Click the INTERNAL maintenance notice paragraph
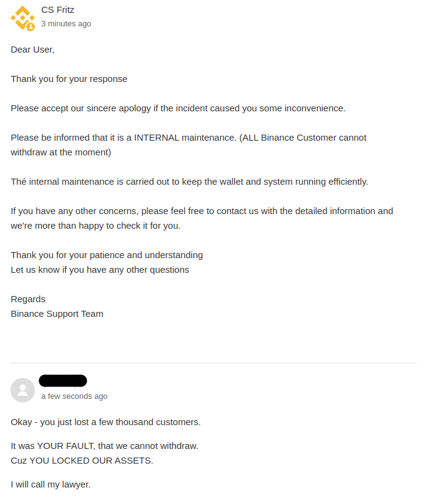 coord(188,145)
